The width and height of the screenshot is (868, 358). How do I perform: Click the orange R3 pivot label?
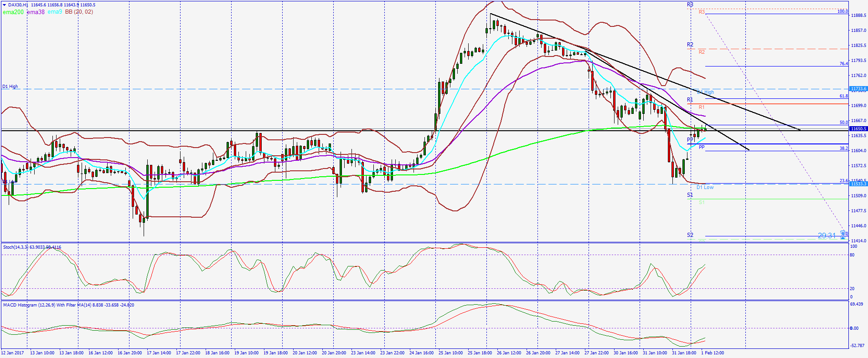click(x=702, y=12)
